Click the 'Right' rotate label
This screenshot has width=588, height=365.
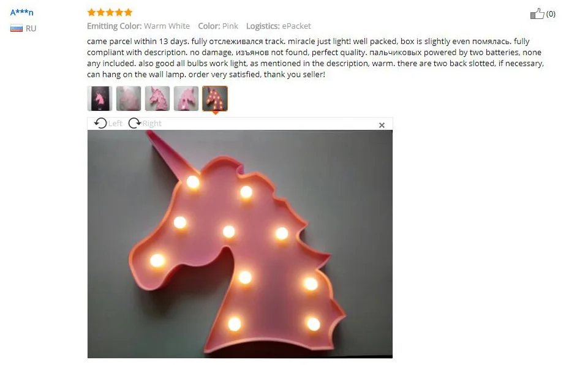pos(152,124)
